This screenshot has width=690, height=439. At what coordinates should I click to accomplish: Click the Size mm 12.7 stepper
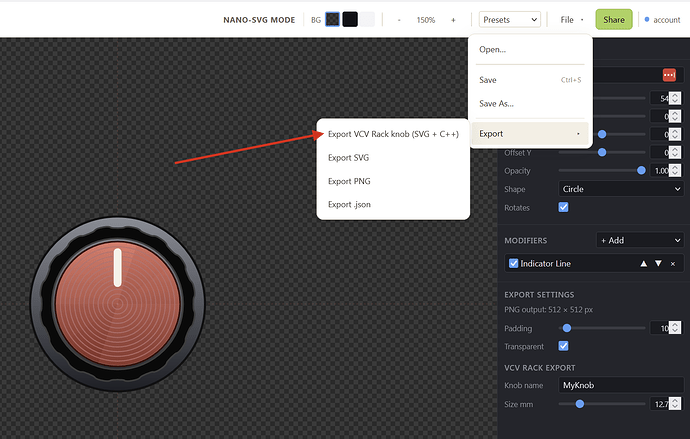tap(675, 404)
